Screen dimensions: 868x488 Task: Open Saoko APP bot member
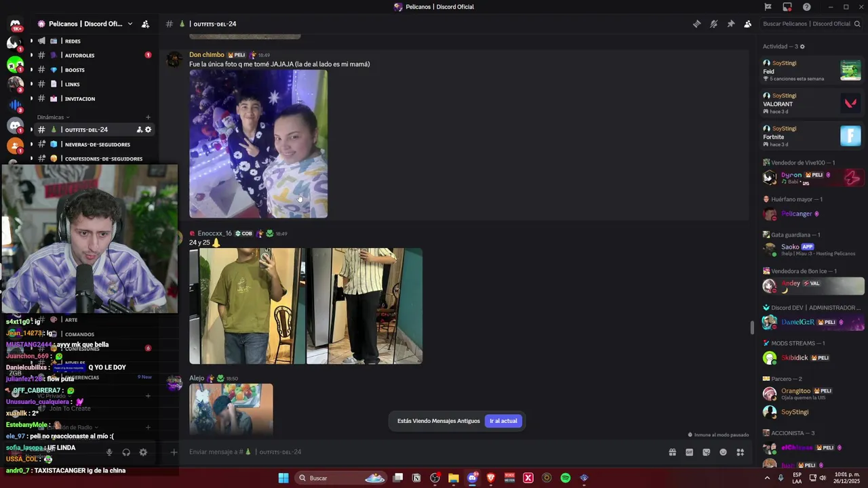[812, 249]
